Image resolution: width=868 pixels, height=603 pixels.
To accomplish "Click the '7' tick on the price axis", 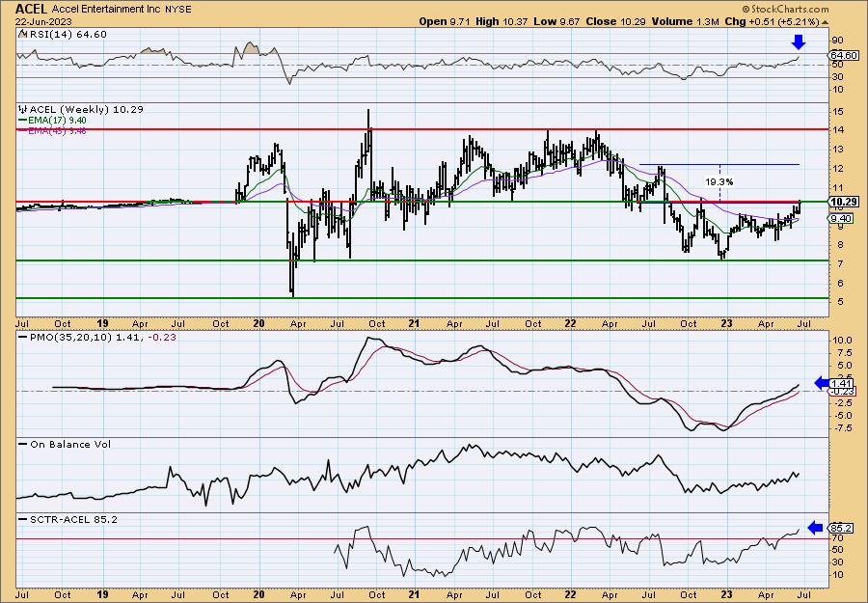I will pos(840,264).
